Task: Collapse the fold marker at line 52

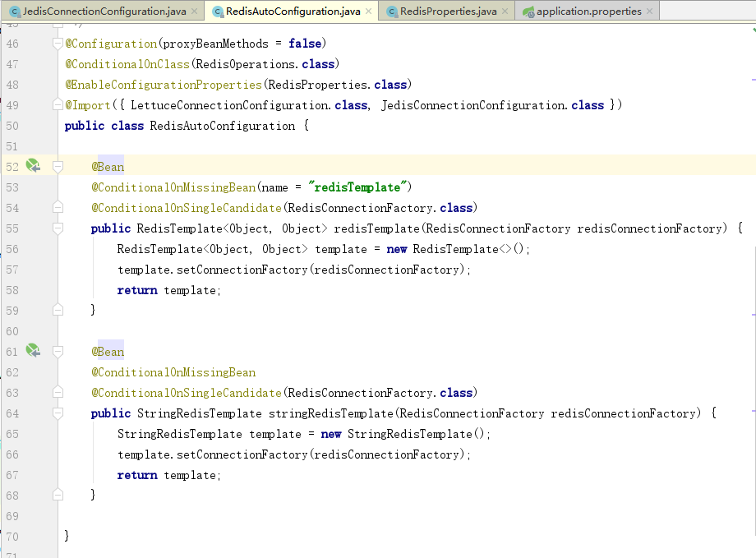Action: [x=58, y=167]
